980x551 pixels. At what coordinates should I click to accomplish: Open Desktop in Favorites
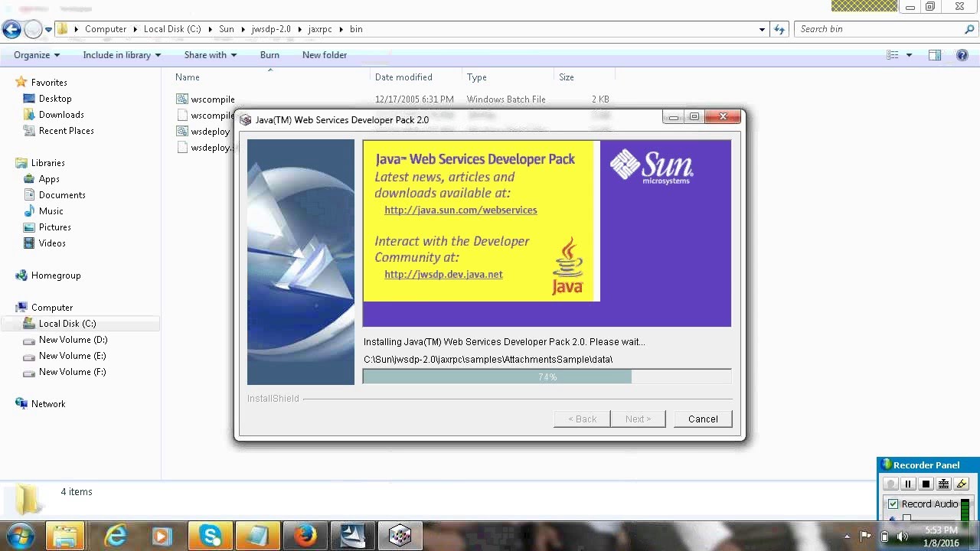[55, 99]
